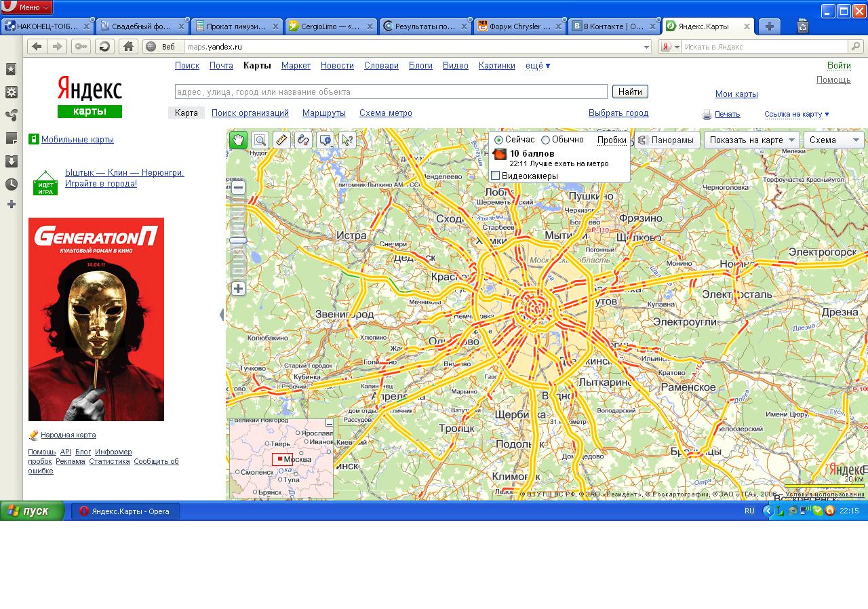This screenshot has width=868, height=609.
Task: Click the Opera back navigation arrow
Action: (x=37, y=46)
